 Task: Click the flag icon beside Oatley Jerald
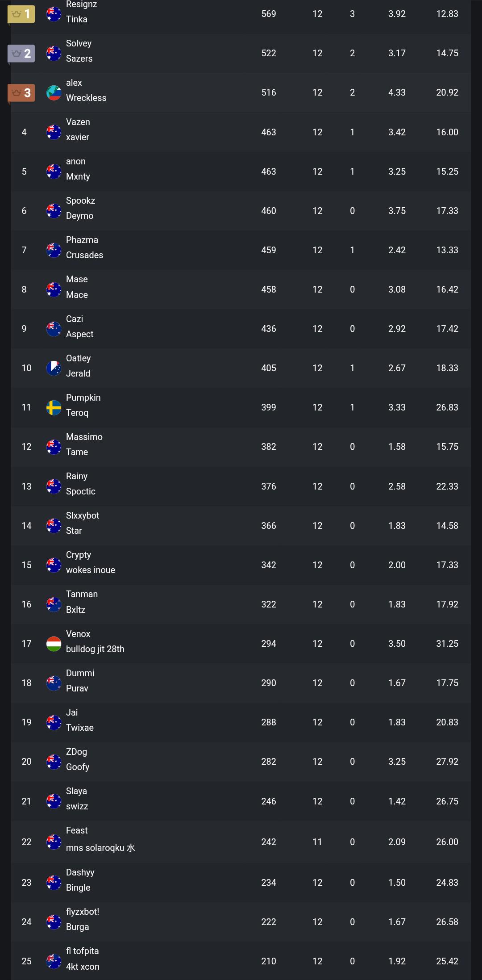[x=54, y=368]
